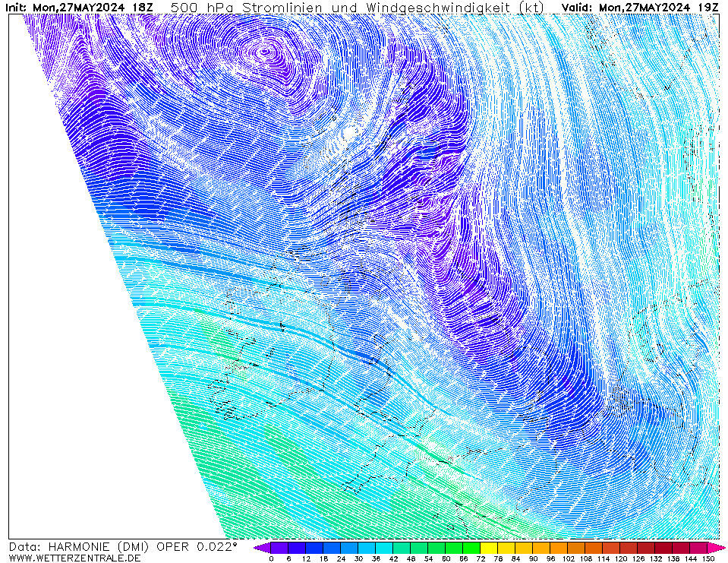Select the 96–102 kt legend swatch
Image resolution: width=728 pixels, height=563 pixels.
[559, 548]
